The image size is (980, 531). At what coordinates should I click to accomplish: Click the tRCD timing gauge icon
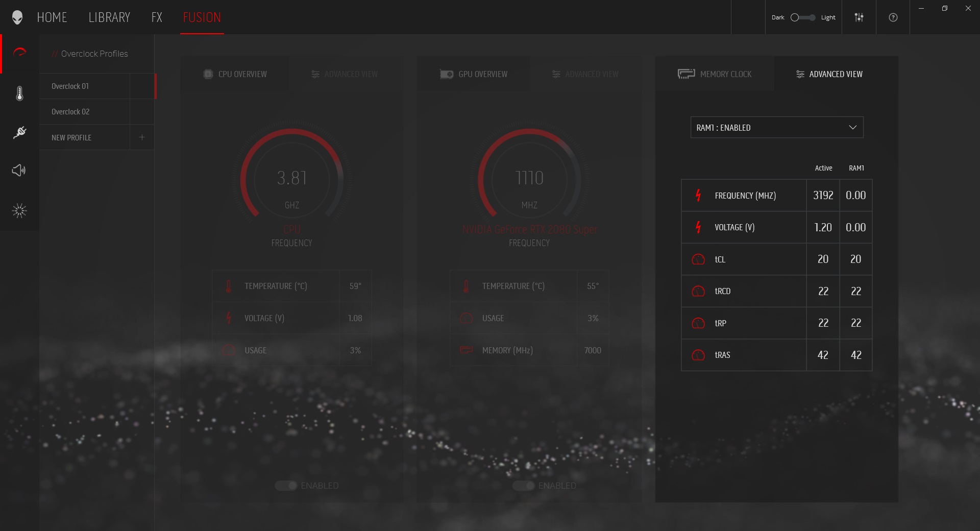[x=698, y=291]
